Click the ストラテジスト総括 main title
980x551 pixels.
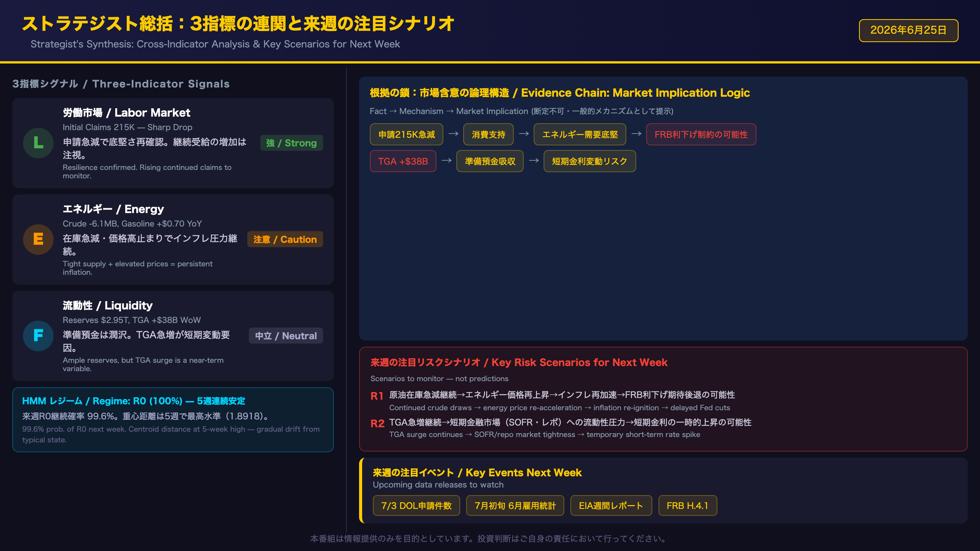[238, 24]
